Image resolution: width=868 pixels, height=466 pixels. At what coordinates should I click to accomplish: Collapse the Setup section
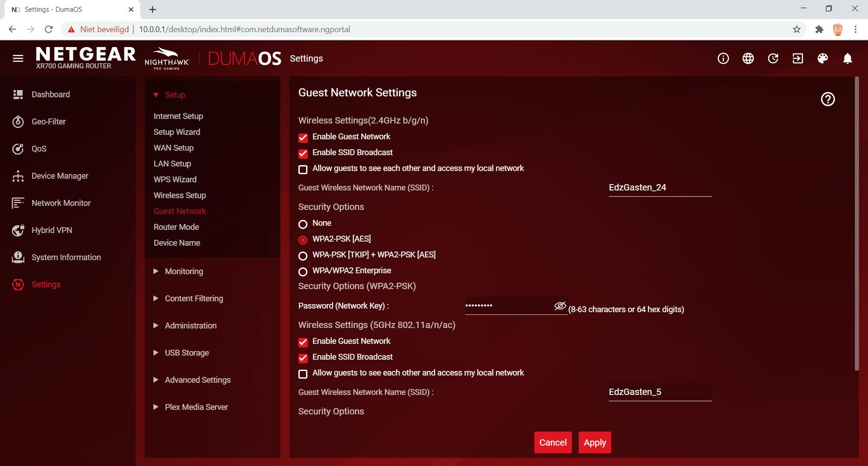click(x=175, y=95)
